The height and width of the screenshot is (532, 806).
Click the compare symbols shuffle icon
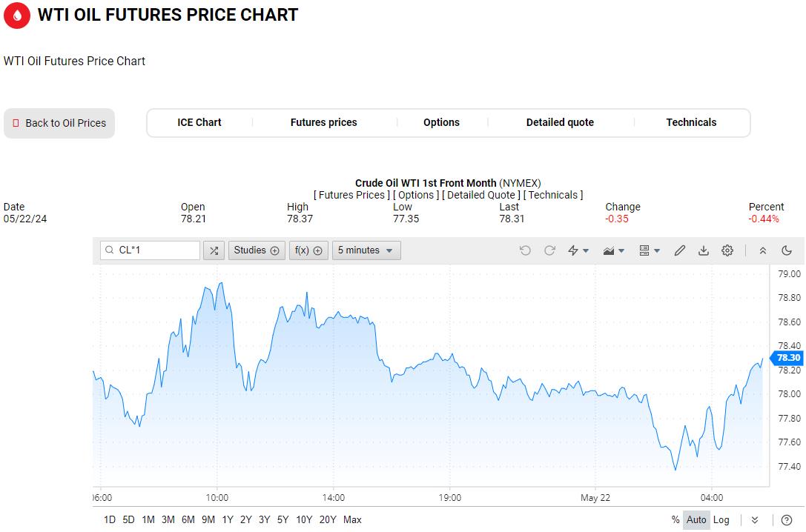pyautogui.click(x=214, y=250)
